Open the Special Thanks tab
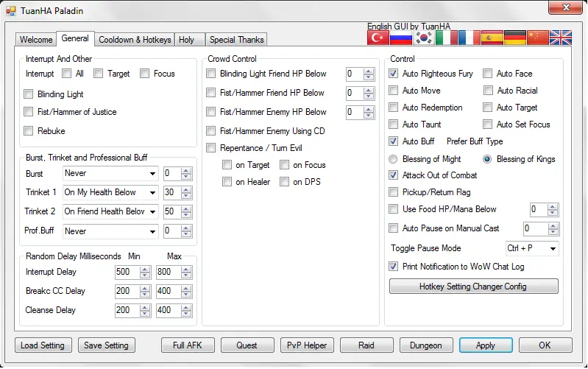 coord(237,40)
